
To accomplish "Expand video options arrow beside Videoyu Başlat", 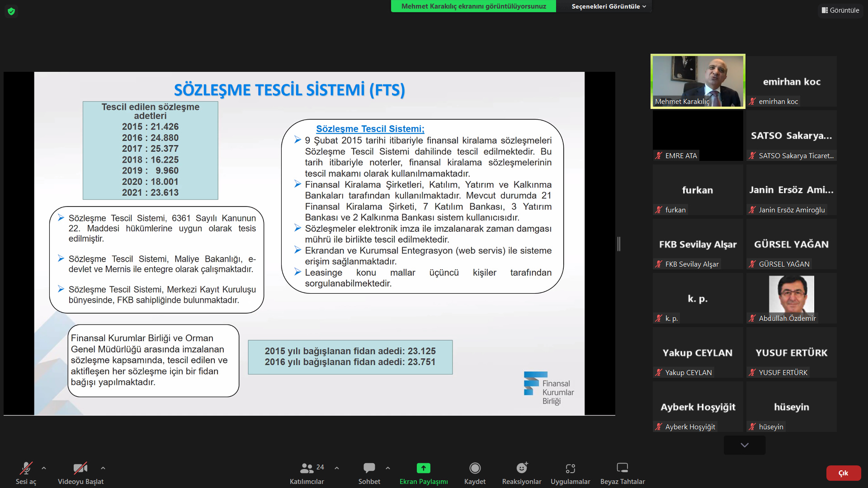I will pos(103,468).
